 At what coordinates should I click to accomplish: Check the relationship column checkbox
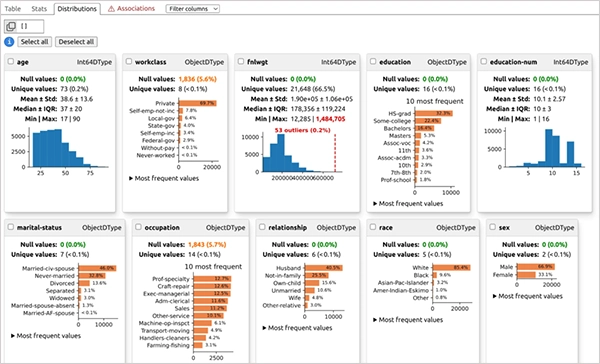coord(262,227)
